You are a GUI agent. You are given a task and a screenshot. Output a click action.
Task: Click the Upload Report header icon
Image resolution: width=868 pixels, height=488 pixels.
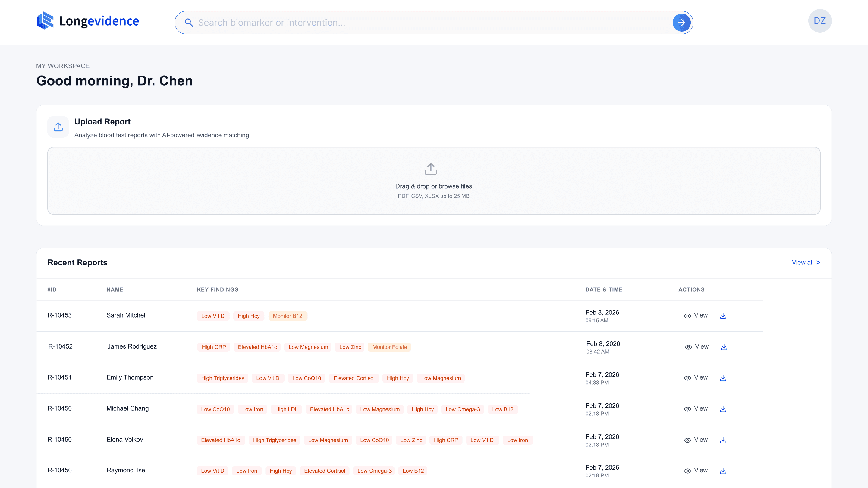click(x=58, y=127)
